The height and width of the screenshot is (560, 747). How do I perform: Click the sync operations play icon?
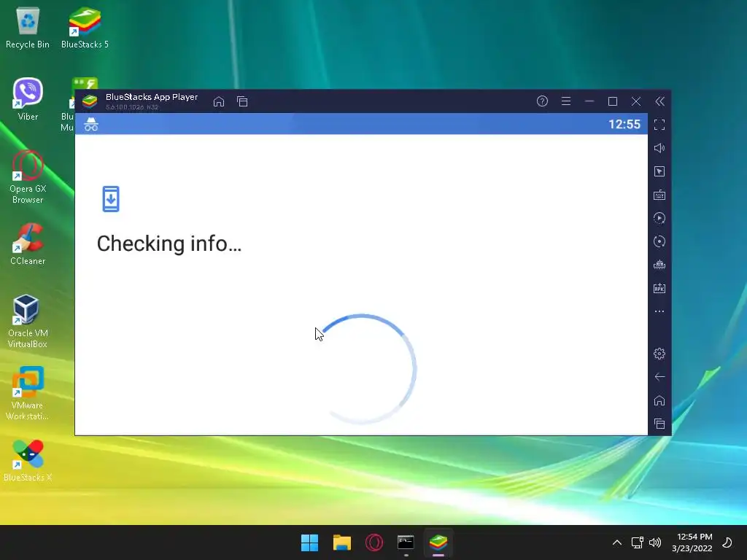point(659,218)
